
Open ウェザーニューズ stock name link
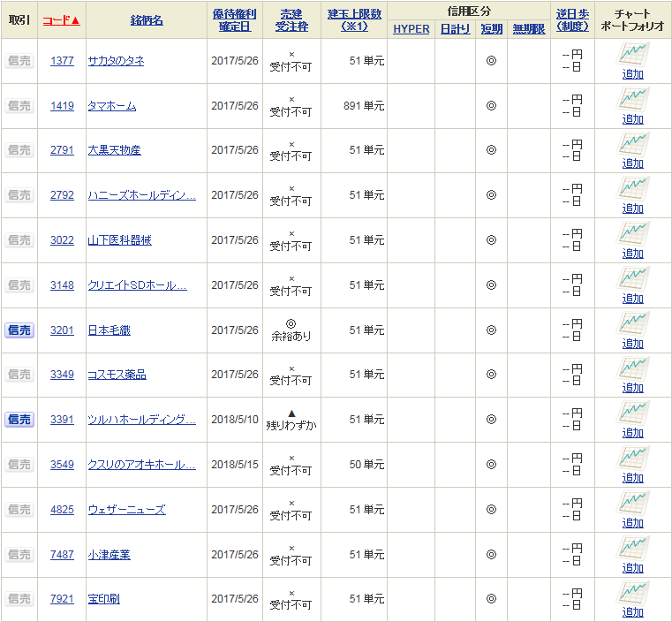pos(127,510)
